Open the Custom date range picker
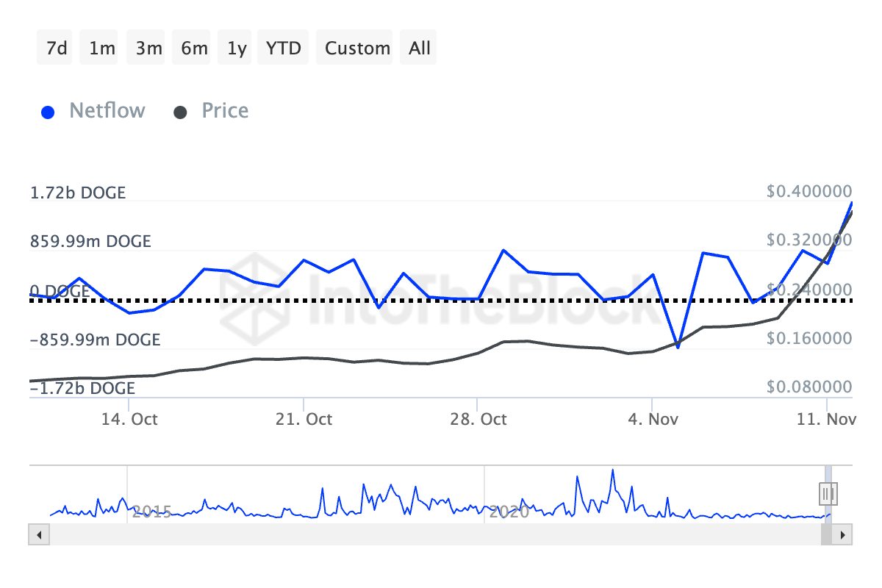This screenshot has width=882, height=588. click(357, 49)
